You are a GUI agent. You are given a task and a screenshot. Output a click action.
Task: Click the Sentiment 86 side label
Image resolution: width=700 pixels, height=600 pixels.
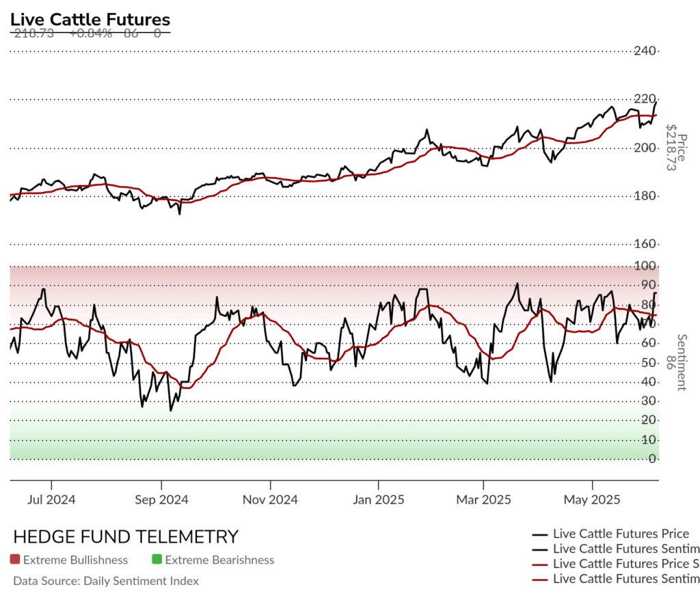click(x=677, y=362)
